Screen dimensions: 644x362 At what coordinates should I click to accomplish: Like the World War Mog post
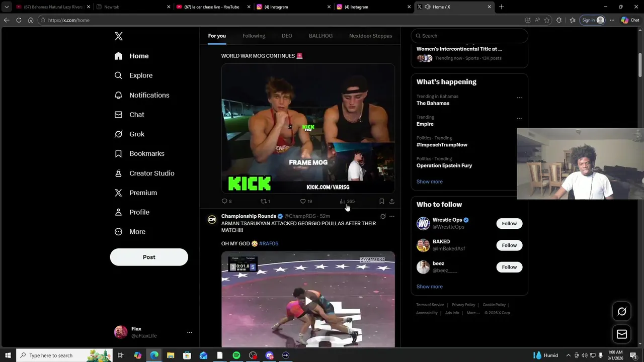point(306,201)
